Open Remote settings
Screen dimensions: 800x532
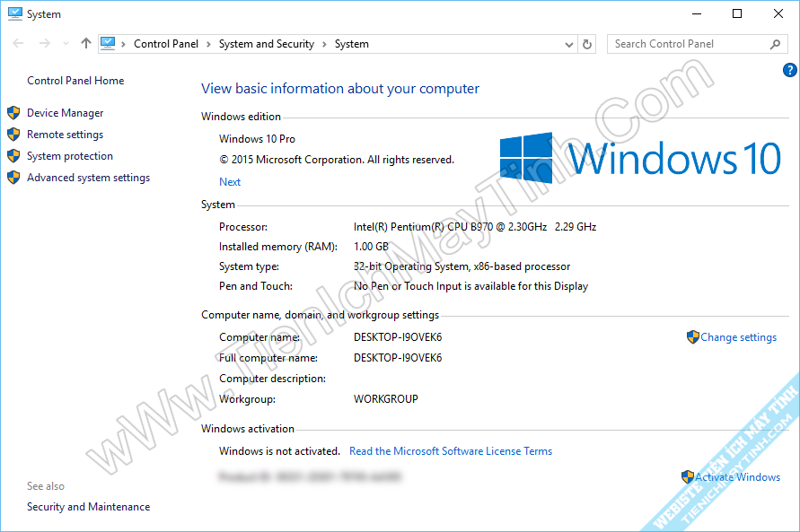(x=66, y=135)
